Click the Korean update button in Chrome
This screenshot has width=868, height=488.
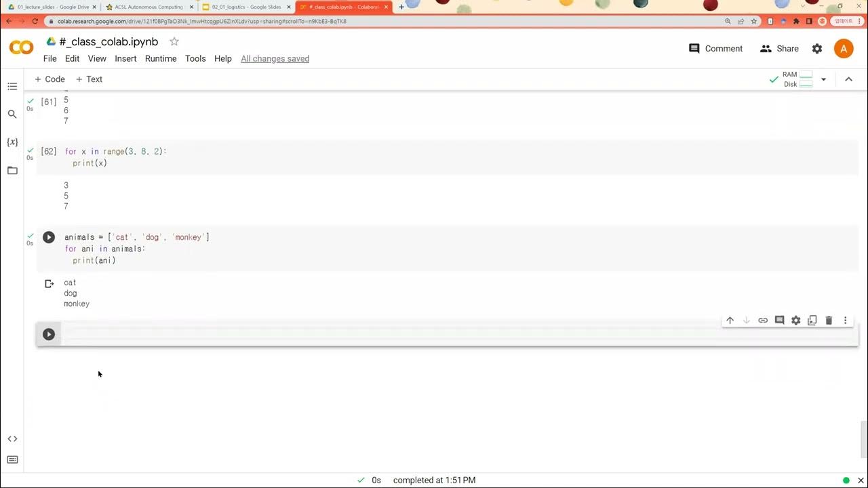[843, 21]
